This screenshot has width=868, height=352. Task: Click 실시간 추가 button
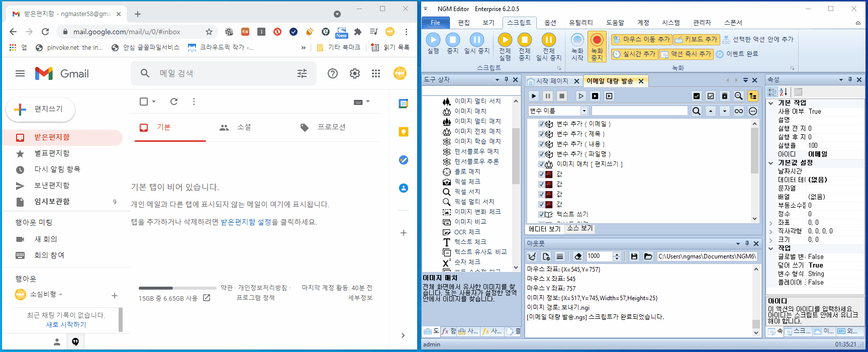tap(634, 54)
